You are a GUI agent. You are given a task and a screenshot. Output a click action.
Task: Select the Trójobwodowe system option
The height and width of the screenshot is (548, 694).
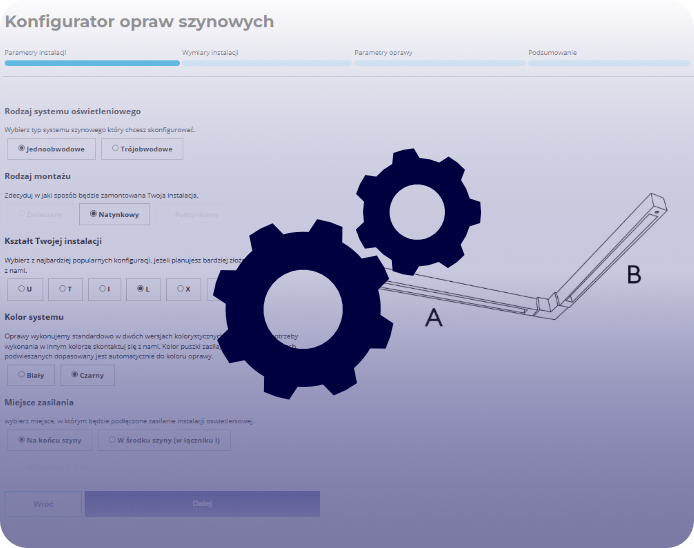pos(142,149)
